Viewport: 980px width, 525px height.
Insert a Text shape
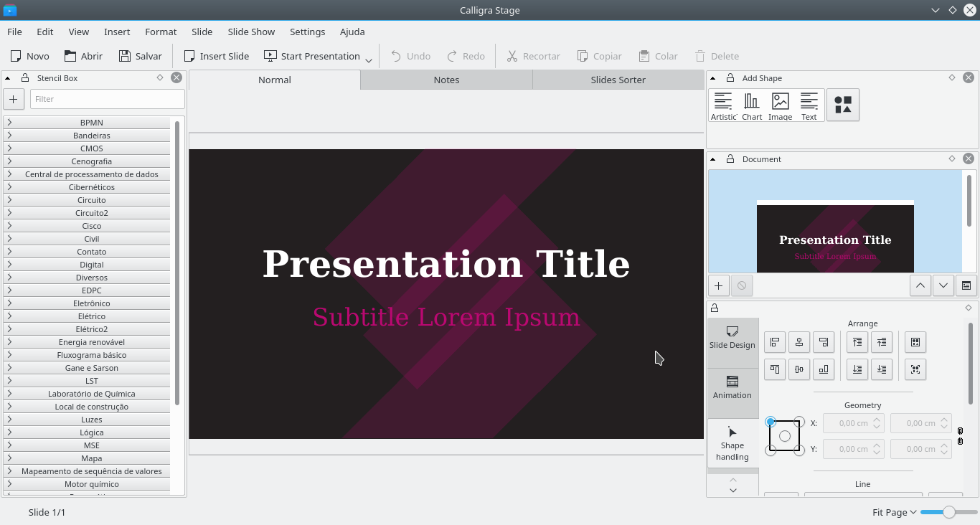(809, 105)
